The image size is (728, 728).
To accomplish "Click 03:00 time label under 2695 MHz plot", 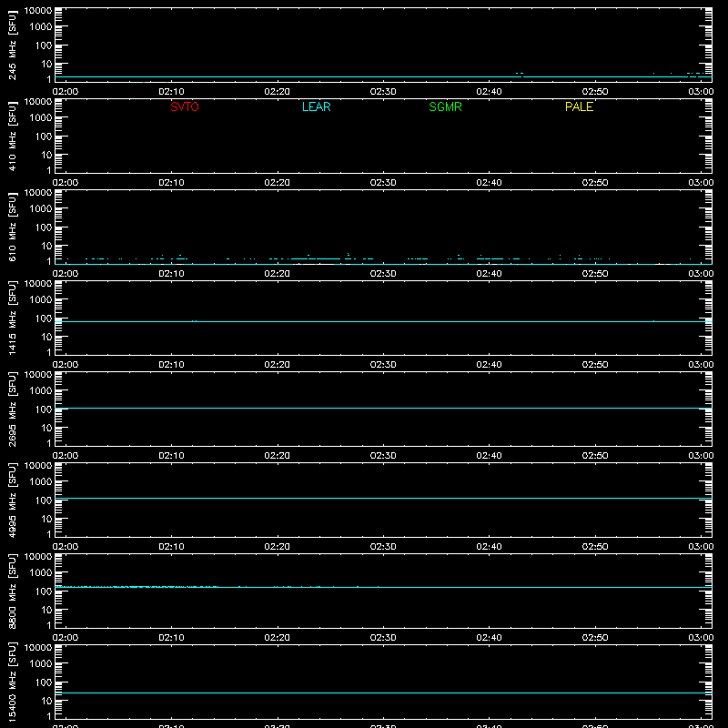I will (701, 456).
